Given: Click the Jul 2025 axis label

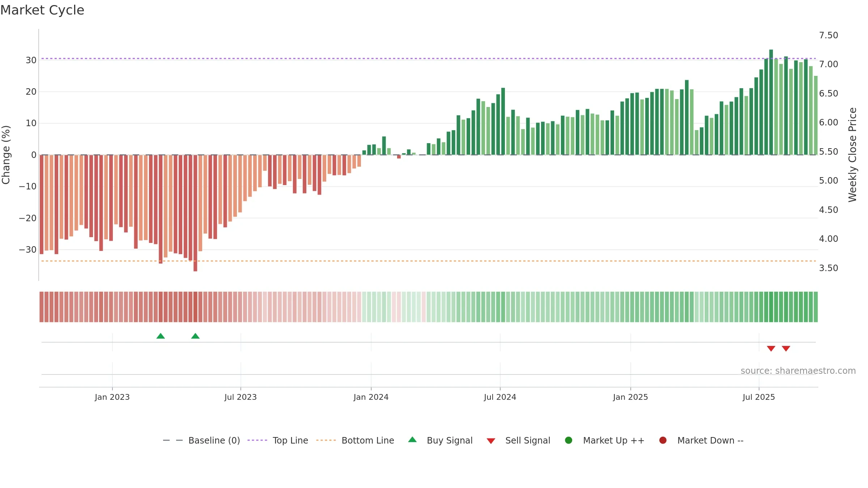Looking at the screenshot, I should point(759,397).
